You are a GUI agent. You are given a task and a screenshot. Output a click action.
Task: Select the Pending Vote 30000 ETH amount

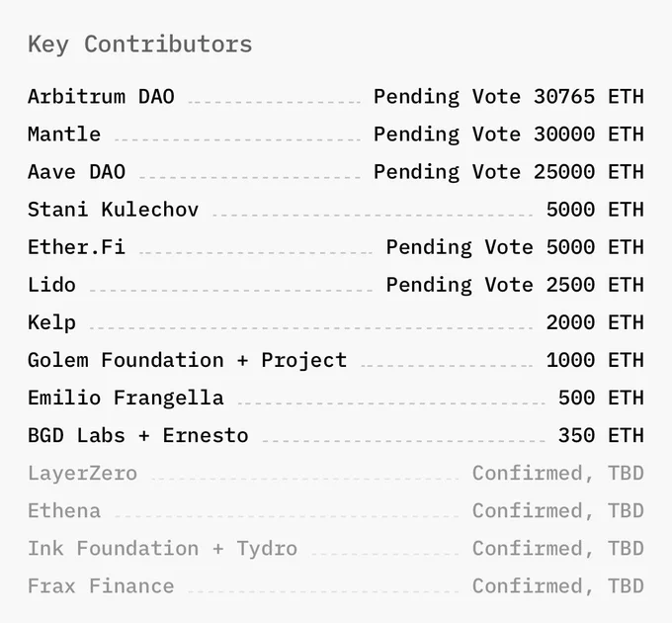tap(509, 134)
